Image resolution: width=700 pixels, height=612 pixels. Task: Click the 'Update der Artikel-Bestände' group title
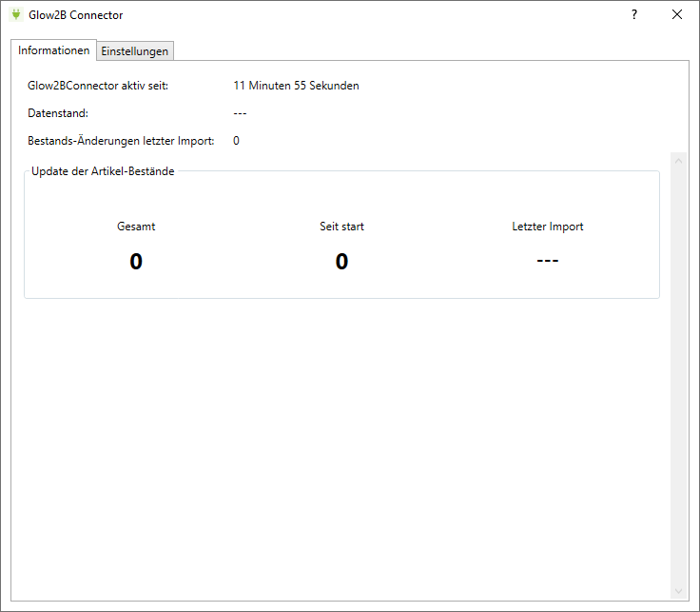(x=103, y=171)
